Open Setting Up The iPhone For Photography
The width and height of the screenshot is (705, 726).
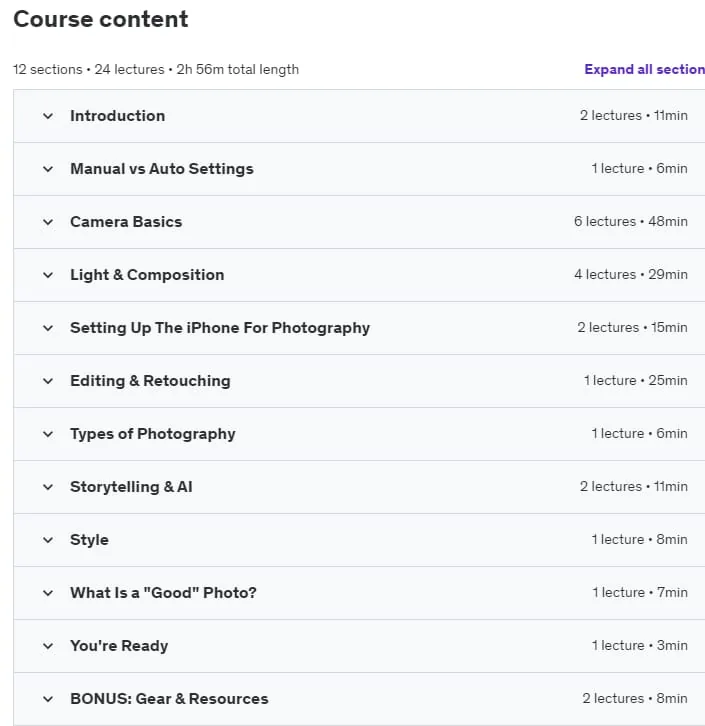pyautogui.click(x=220, y=328)
